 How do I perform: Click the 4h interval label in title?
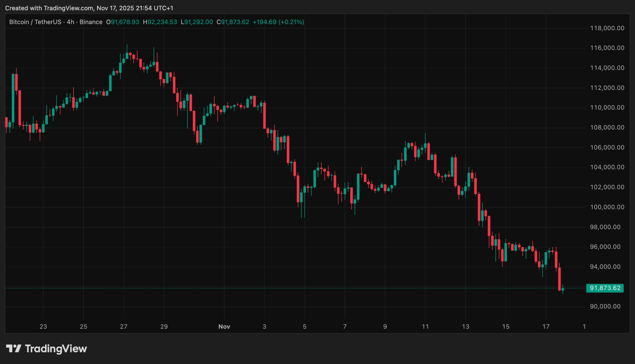pos(70,22)
